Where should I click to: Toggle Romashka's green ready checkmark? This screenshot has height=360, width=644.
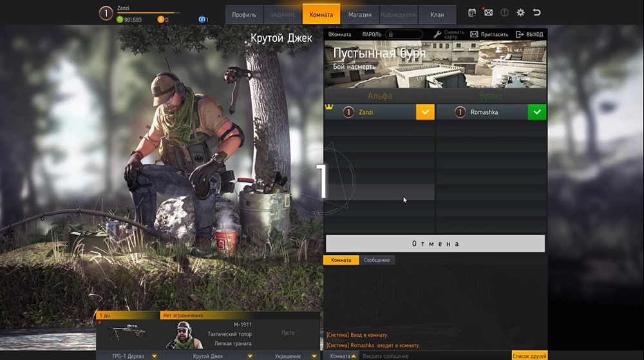(x=537, y=112)
